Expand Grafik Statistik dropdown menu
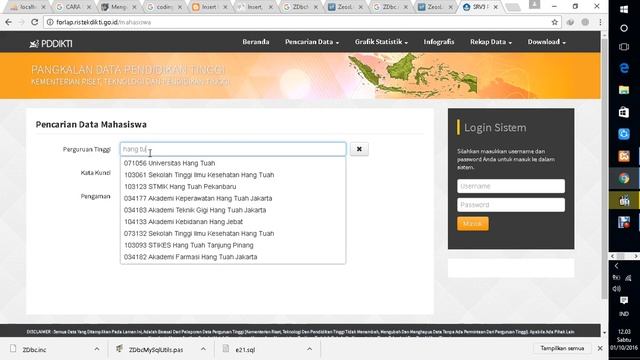Viewport: 640px width, 360px height. tap(381, 42)
